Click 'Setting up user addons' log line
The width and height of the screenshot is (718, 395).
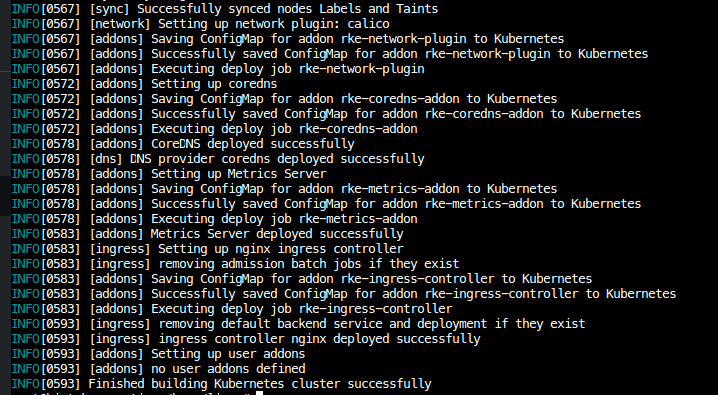(x=228, y=354)
